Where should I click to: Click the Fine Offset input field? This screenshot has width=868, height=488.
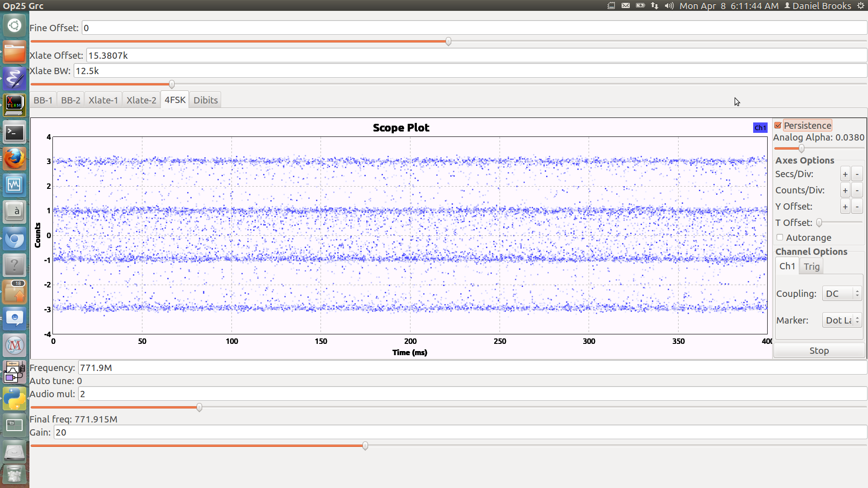point(474,28)
